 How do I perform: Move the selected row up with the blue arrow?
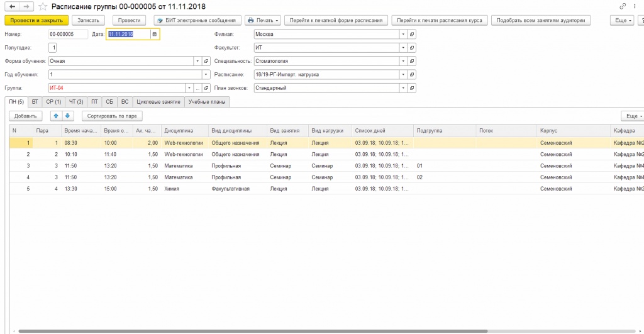56,116
